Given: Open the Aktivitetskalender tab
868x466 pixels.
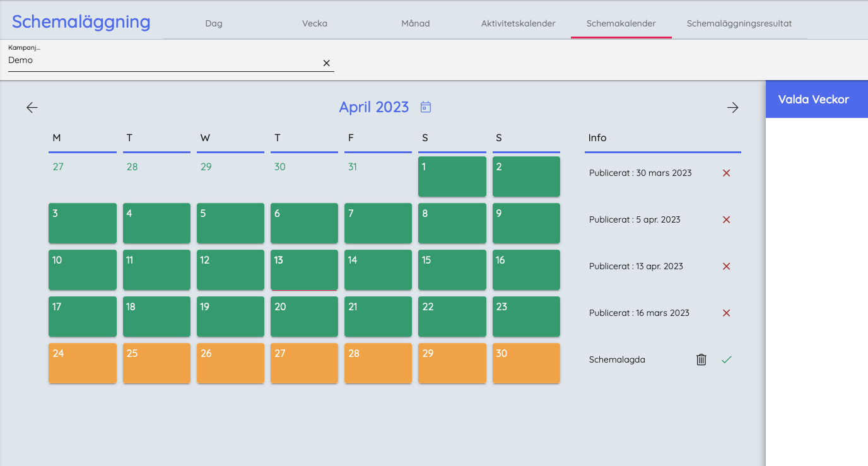Looking at the screenshot, I should [x=518, y=24].
